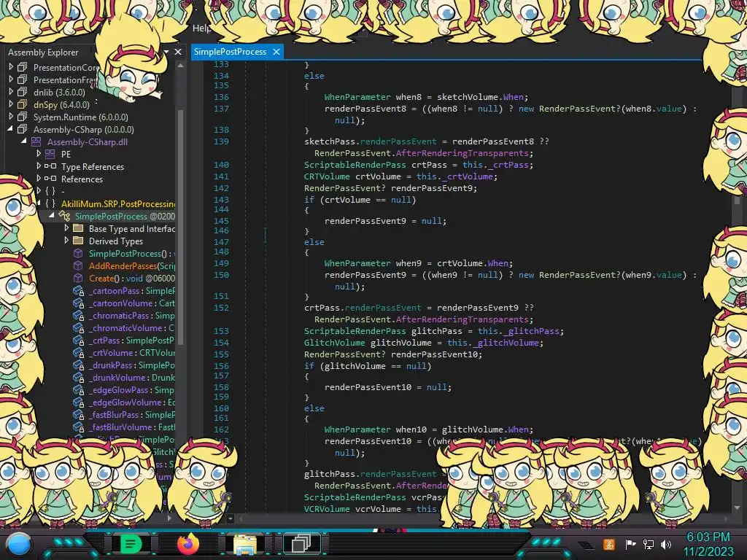Select the AddRenderPasses method
The width and height of the screenshot is (747, 560).
(x=132, y=265)
